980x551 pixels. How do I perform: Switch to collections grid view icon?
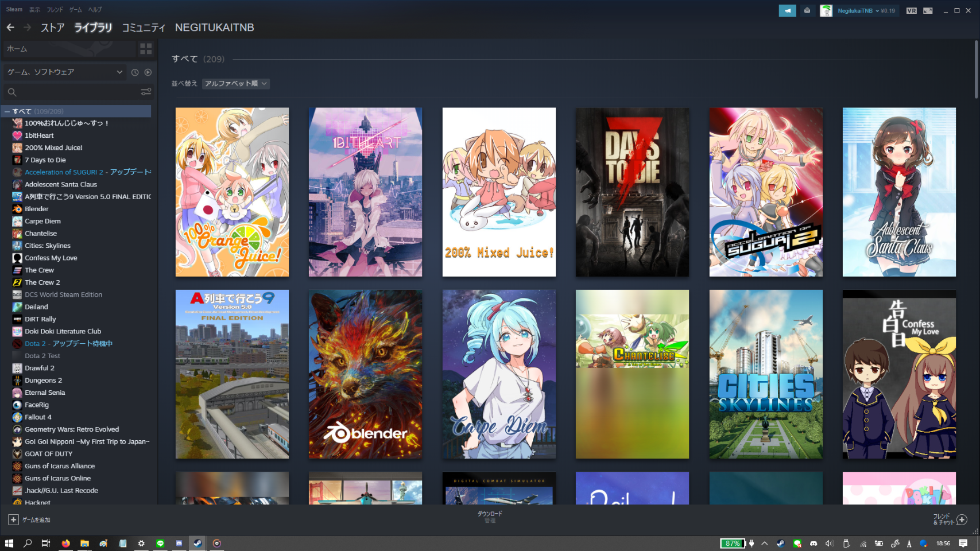coord(146,49)
